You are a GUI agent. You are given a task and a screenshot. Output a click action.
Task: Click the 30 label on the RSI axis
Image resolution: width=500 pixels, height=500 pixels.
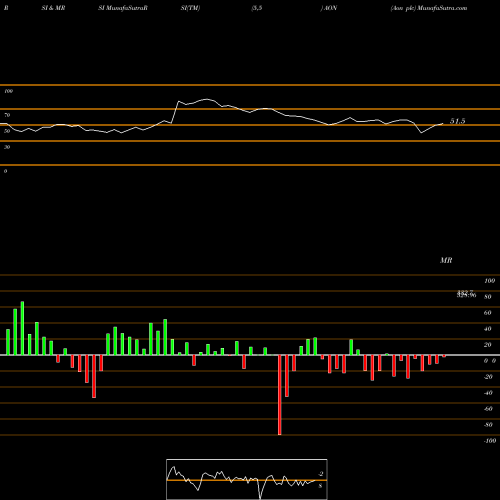click(7, 147)
